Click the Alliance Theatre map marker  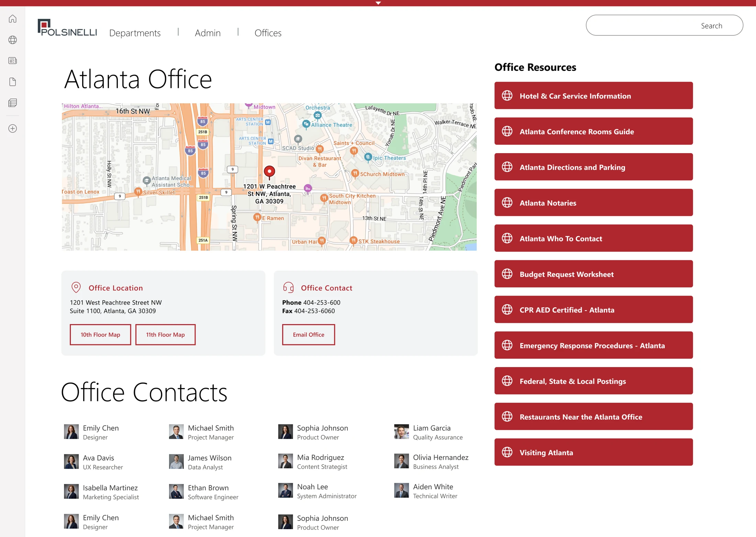tap(306, 124)
